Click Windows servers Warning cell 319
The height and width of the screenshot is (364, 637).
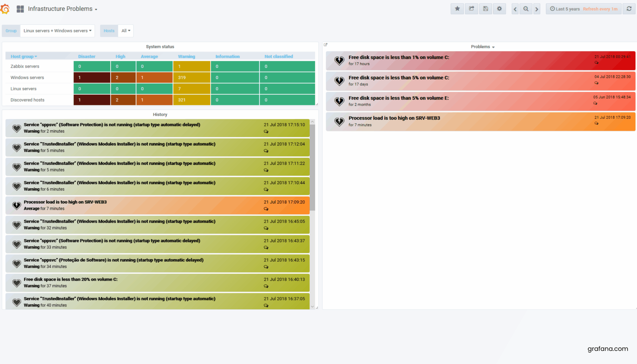(192, 77)
